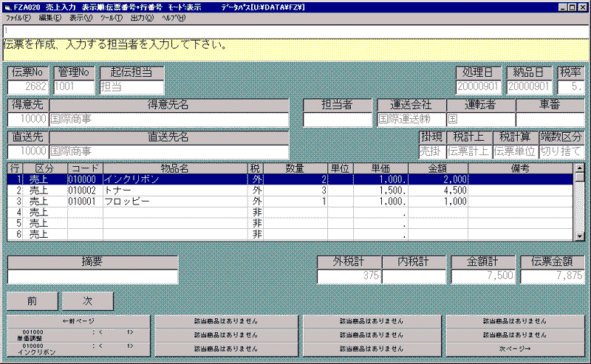Click the table scrollbar up arrow
Viewport: 591px width, 364px height.
580,177
